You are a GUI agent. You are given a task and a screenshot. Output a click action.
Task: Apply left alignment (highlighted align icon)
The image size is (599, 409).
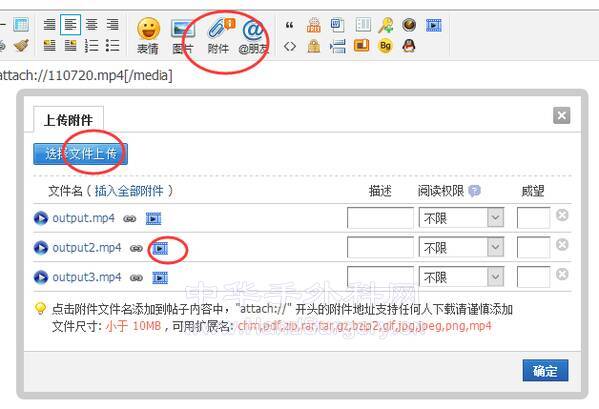(x=70, y=24)
